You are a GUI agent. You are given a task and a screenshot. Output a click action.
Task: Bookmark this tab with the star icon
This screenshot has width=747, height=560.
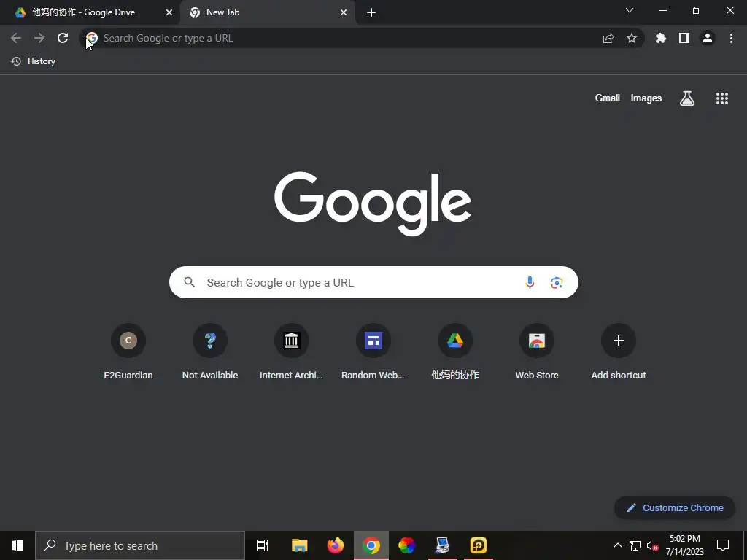(632, 38)
